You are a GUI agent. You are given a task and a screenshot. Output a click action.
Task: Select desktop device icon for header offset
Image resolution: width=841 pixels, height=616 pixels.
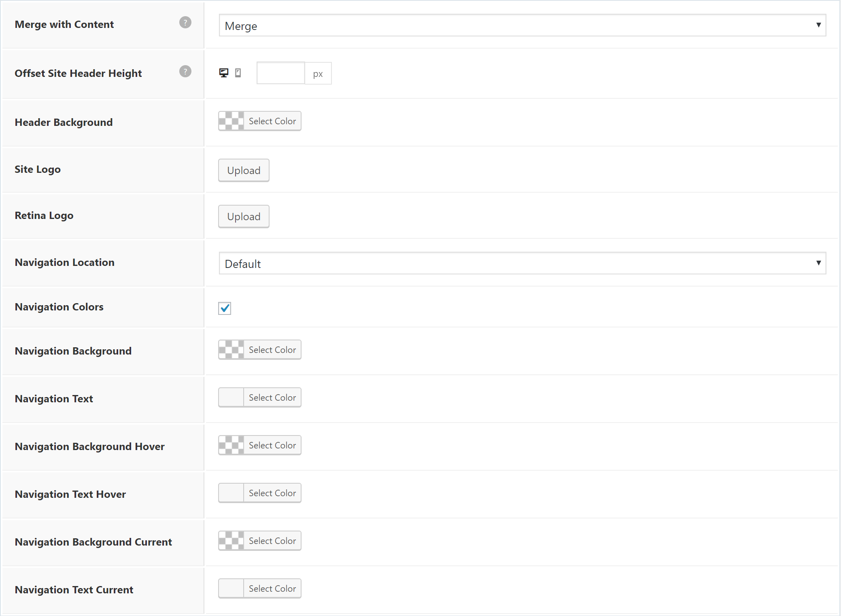(x=224, y=73)
